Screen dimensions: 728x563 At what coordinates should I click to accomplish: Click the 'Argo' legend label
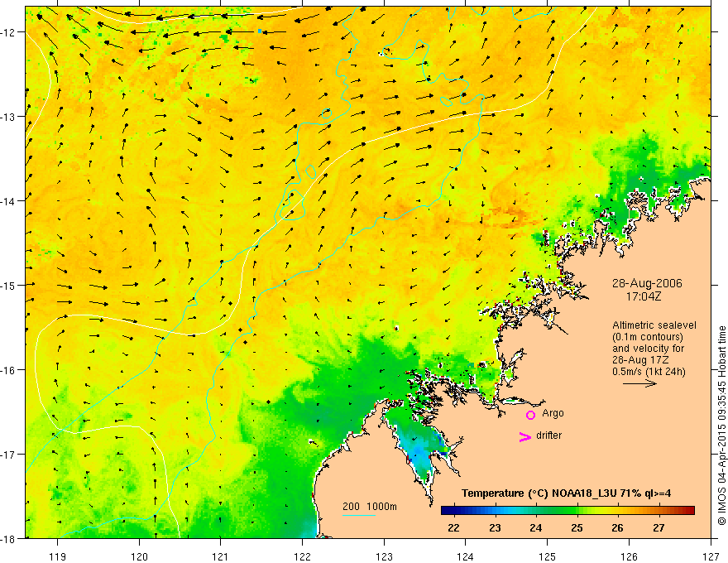(x=553, y=413)
